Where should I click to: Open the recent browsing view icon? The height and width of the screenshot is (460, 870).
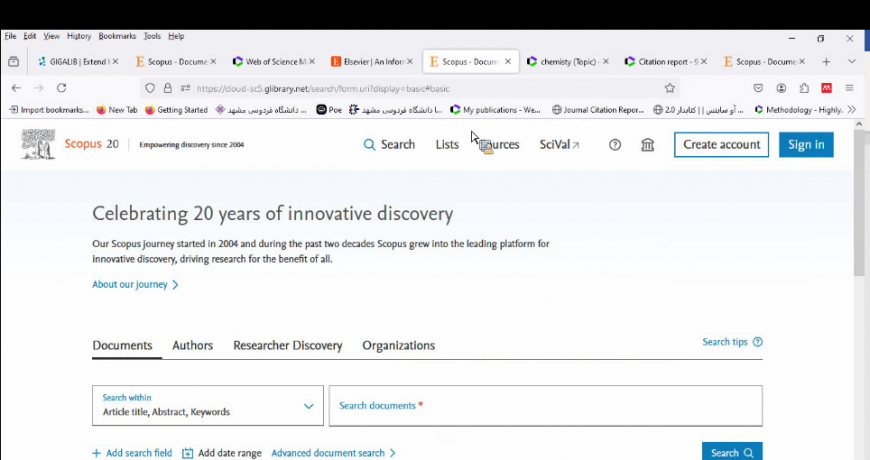click(14, 62)
